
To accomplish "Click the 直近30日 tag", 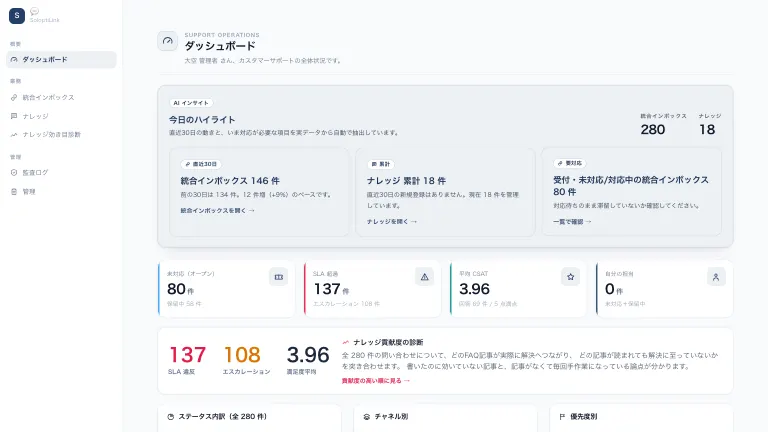I will coord(201,164).
